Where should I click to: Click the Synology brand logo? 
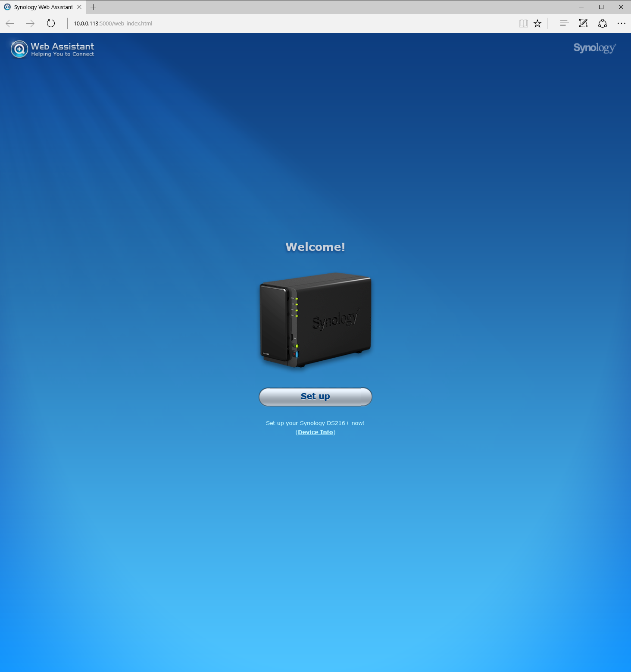click(594, 48)
